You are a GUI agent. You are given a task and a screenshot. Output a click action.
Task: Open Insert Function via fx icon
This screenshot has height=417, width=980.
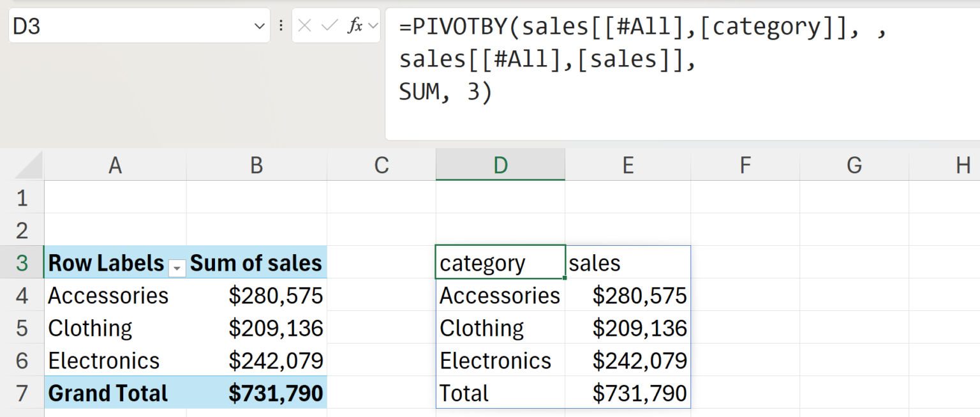coord(355,26)
